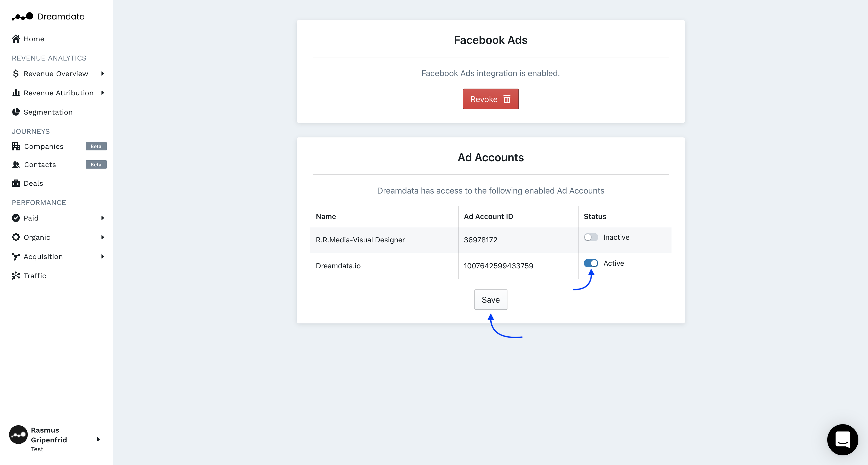Image resolution: width=868 pixels, height=465 pixels.
Task: Select ad account ID 36978172
Action: 480,240
